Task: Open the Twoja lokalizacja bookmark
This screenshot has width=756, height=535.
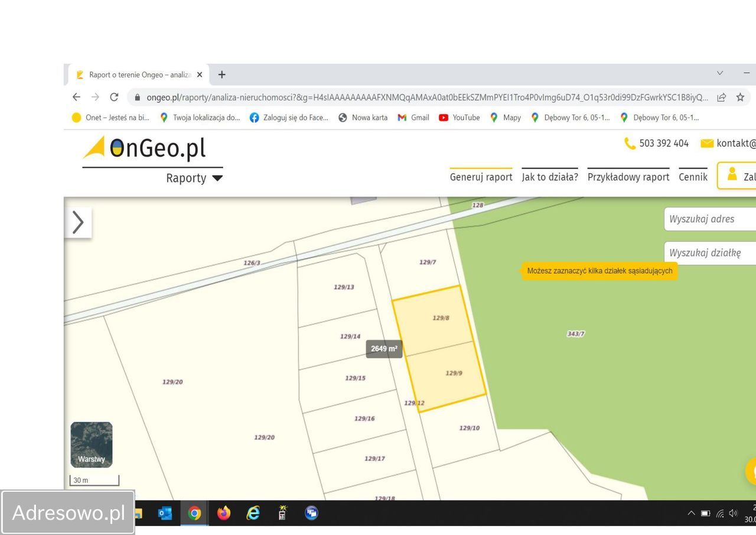Action: point(200,118)
